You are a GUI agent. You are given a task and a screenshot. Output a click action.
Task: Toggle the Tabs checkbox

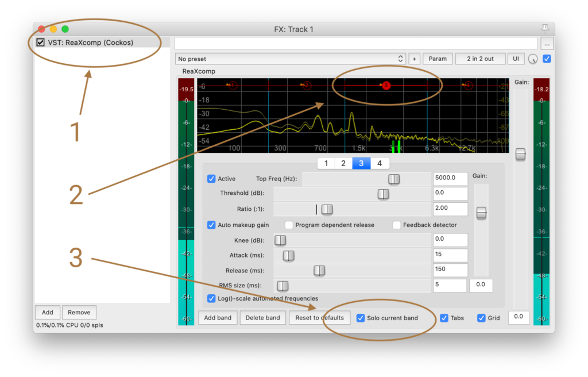(x=444, y=318)
